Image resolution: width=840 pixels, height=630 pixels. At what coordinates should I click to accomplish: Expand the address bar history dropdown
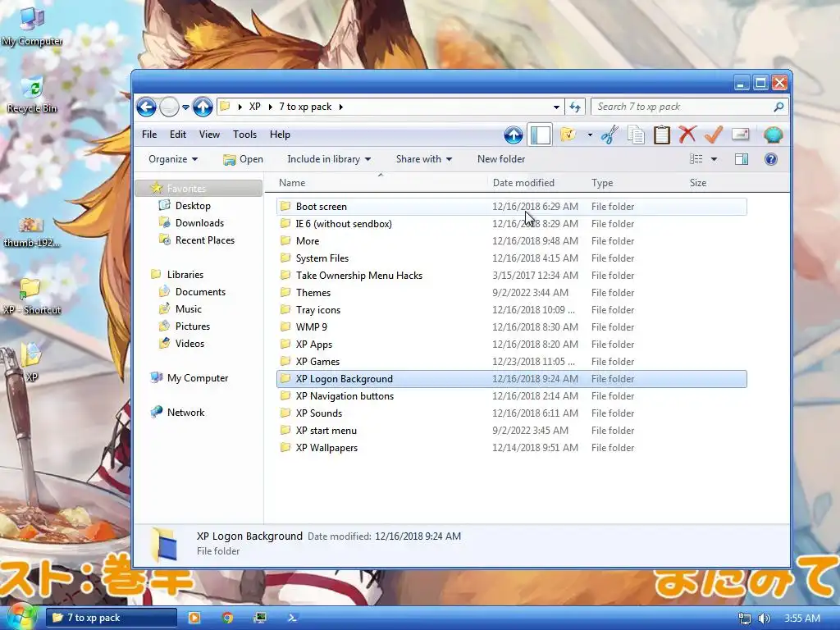point(557,107)
